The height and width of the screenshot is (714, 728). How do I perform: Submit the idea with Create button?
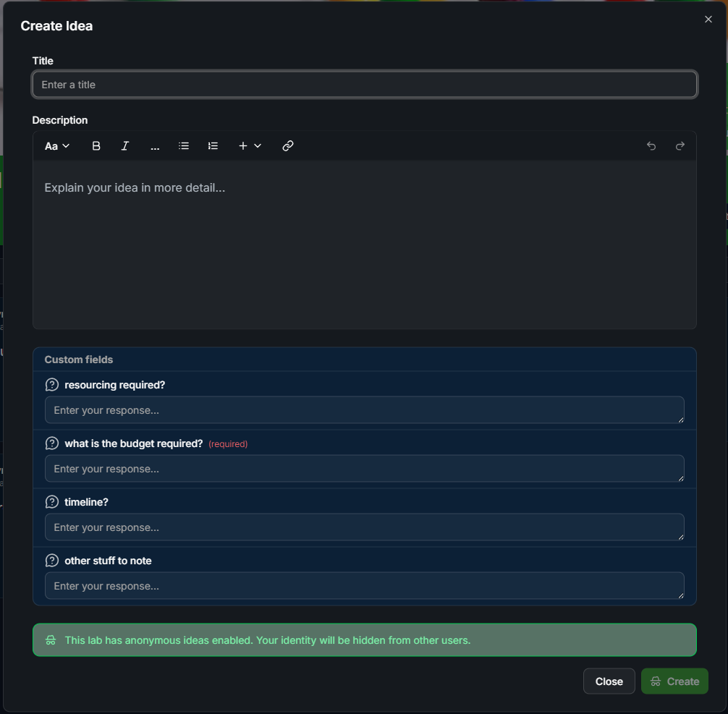point(674,681)
